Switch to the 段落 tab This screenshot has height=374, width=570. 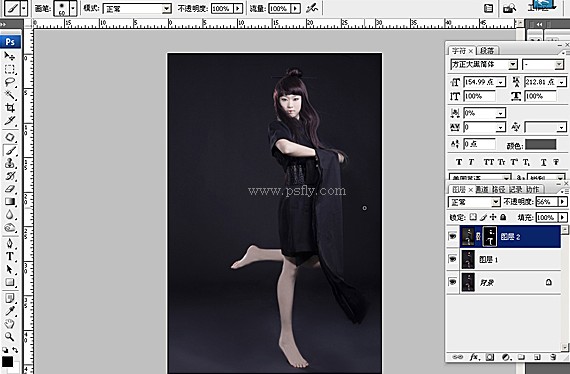pos(487,51)
